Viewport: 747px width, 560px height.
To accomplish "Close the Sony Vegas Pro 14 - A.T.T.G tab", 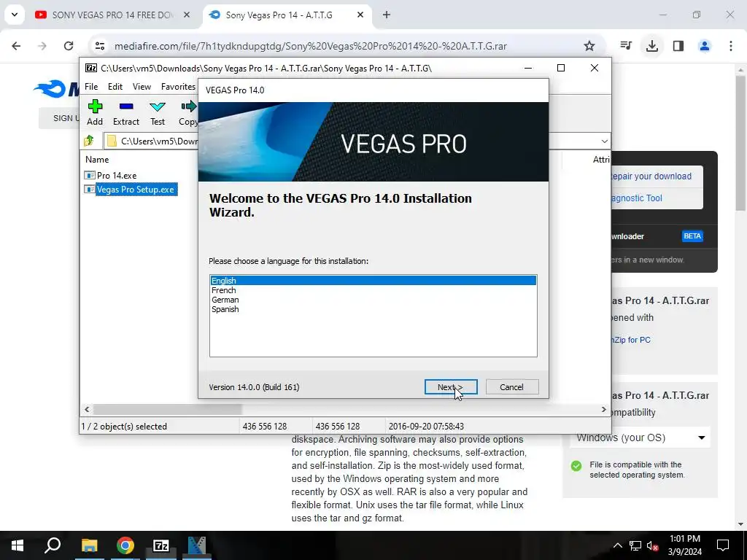I will 360,15.
